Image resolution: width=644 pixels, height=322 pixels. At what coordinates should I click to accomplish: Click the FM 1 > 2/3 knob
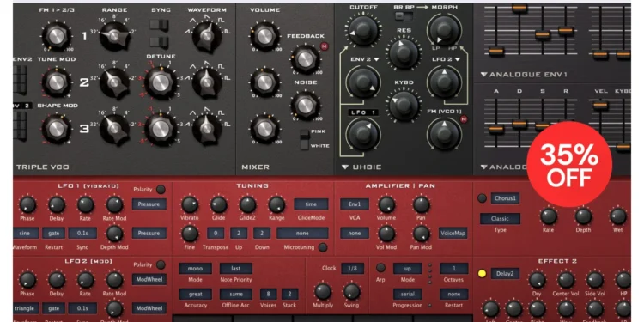56,36
